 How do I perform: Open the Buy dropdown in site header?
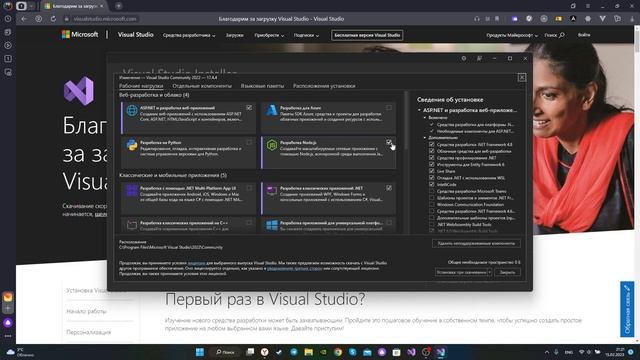(269, 35)
